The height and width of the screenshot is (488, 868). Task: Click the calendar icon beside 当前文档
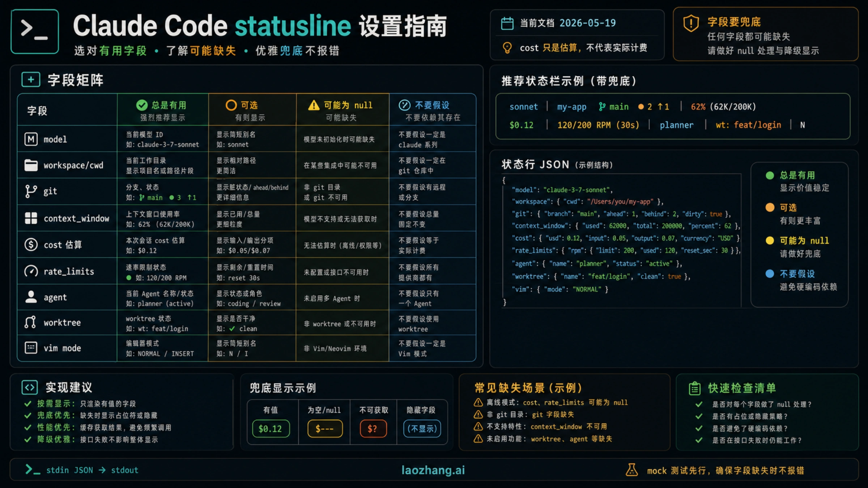point(507,23)
